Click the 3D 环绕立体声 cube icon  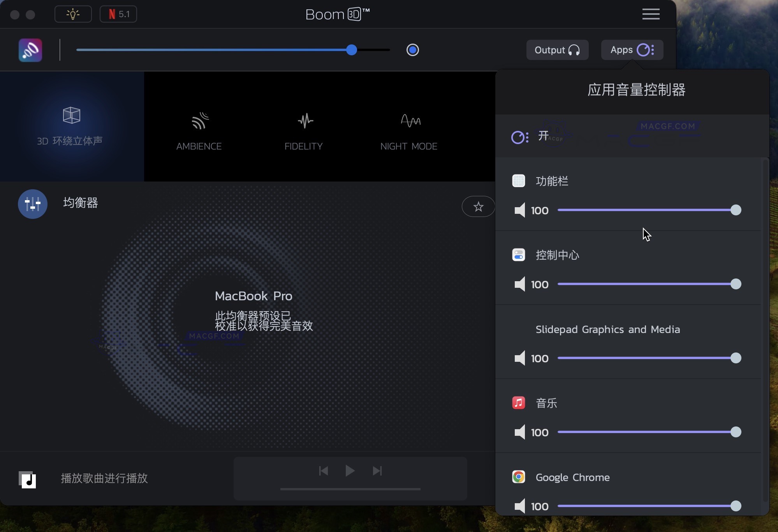coord(71,115)
